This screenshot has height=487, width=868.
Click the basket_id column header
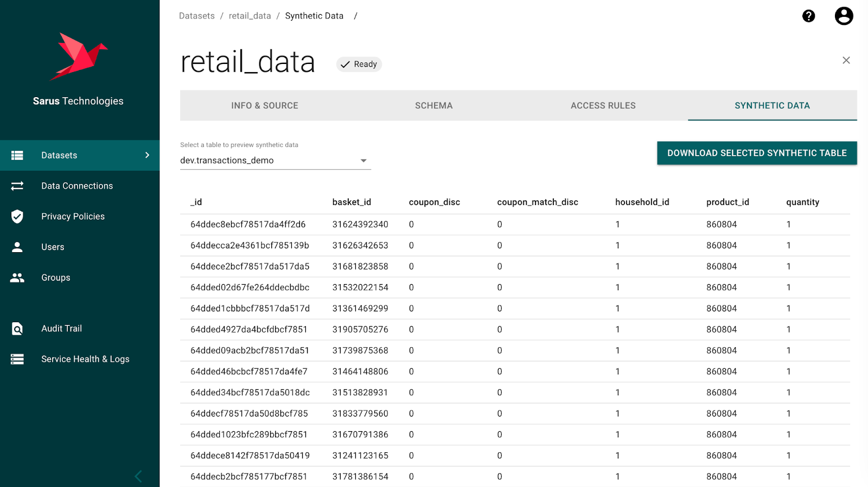[352, 202]
